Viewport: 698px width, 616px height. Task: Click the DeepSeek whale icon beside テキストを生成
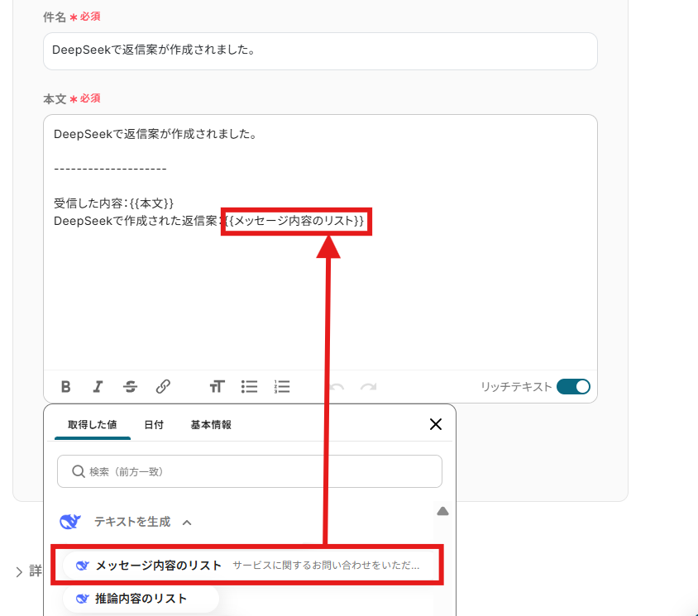tap(70, 521)
